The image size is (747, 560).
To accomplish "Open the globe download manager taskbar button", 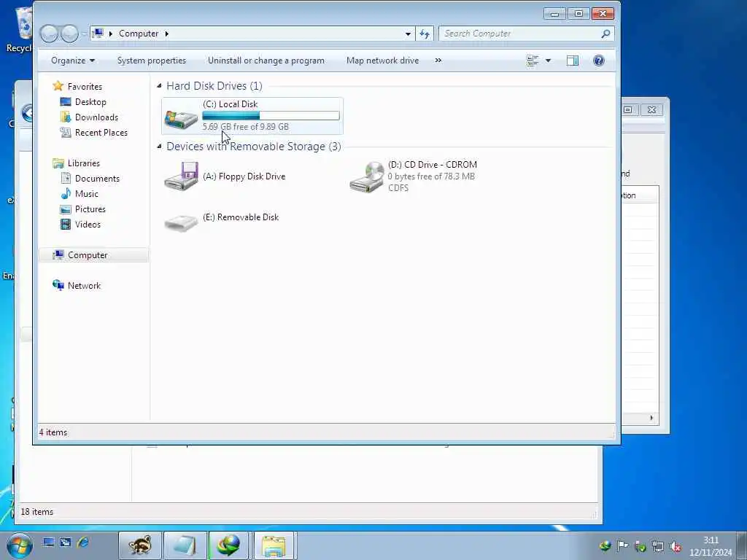I will (x=230, y=545).
